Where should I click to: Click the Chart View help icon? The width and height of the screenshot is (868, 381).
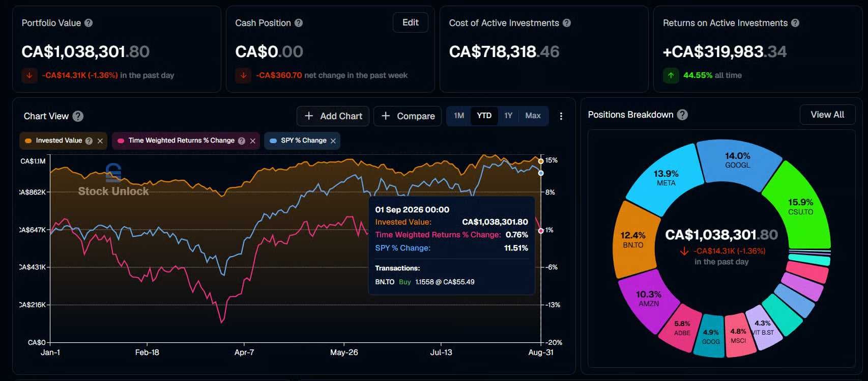(78, 116)
